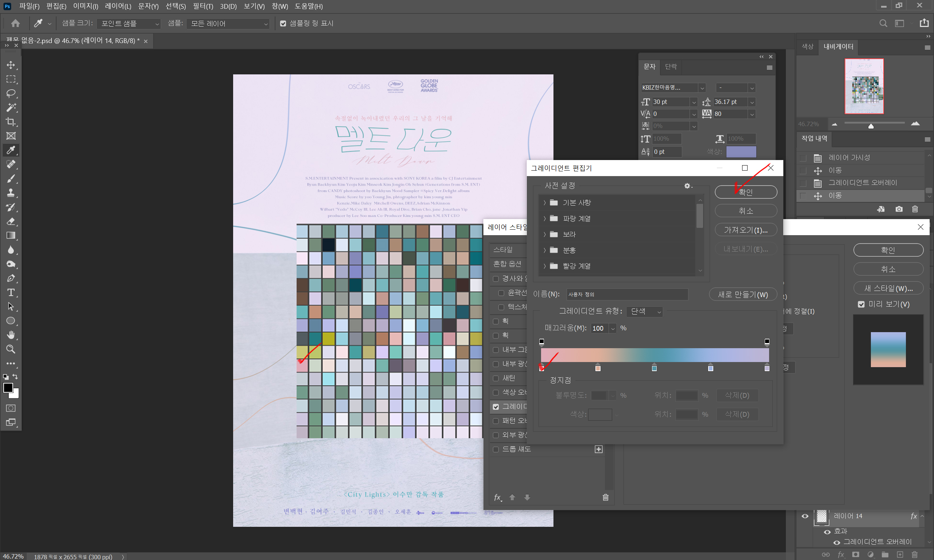This screenshot has width=934, height=560.
Task: Switch to the Paragraph tab
Action: coord(671,66)
